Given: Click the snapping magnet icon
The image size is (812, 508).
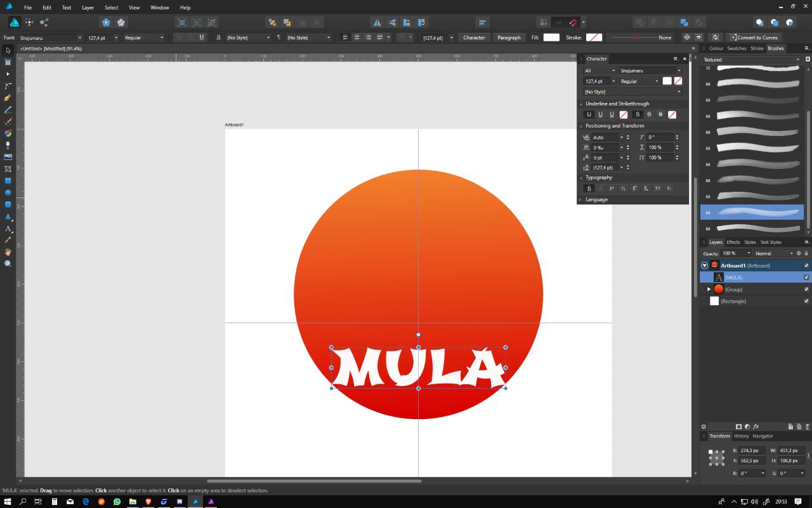Looking at the screenshot, I should (x=573, y=22).
